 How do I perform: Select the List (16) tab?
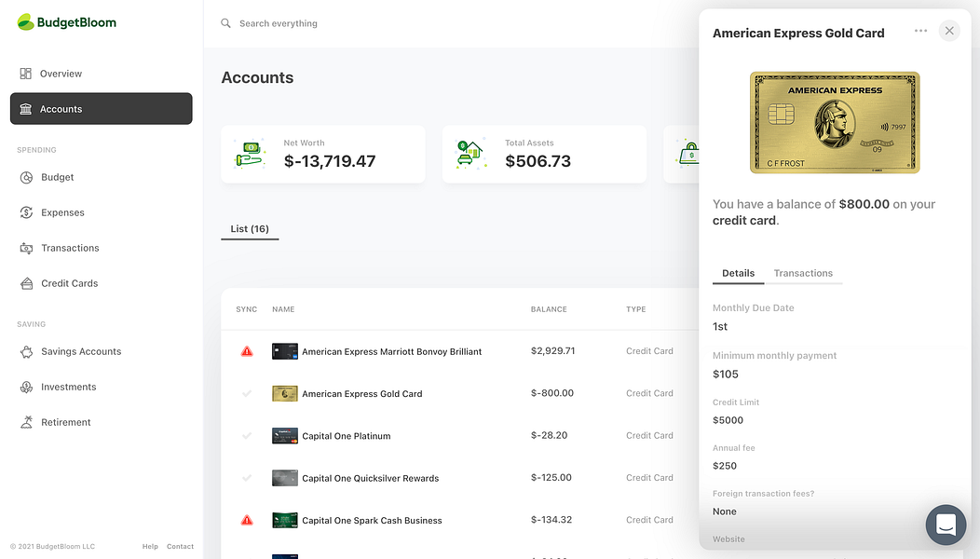pos(250,229)
